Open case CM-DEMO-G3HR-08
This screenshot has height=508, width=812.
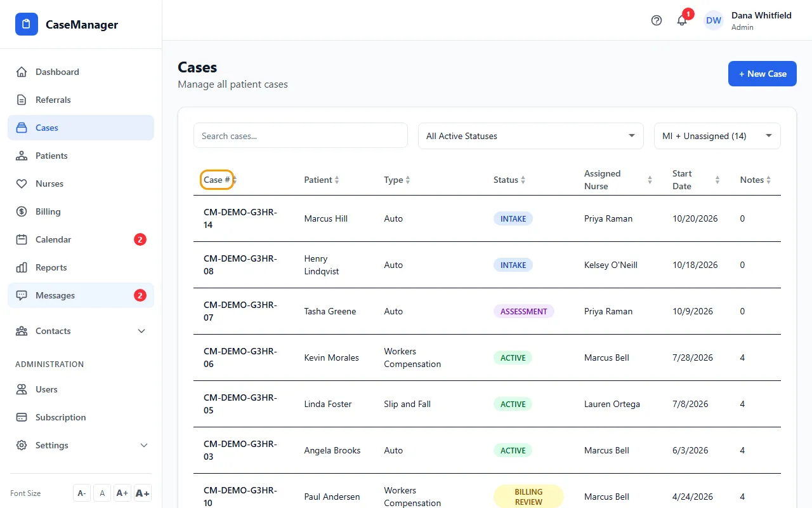(x=240, y=265)
